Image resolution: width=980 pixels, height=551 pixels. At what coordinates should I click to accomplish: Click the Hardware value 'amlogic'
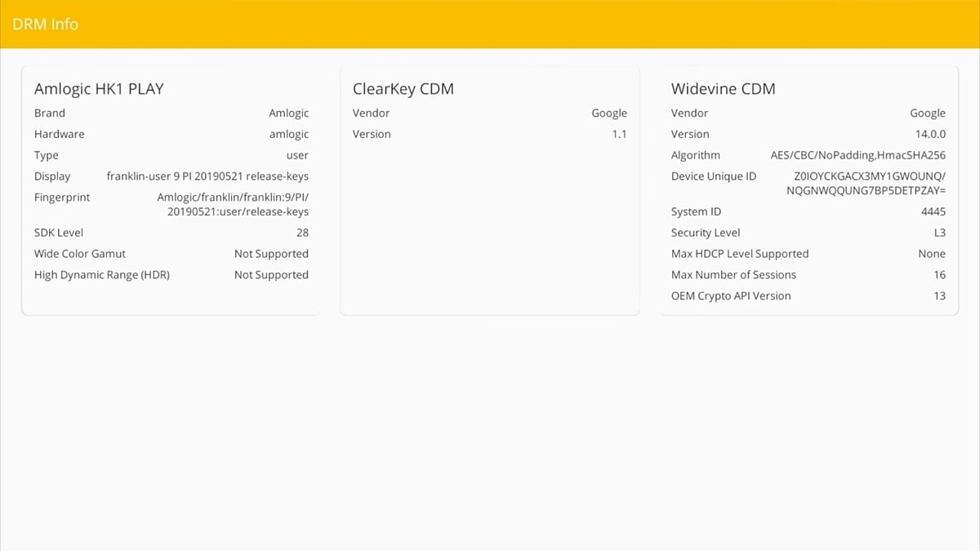(289, 135)
